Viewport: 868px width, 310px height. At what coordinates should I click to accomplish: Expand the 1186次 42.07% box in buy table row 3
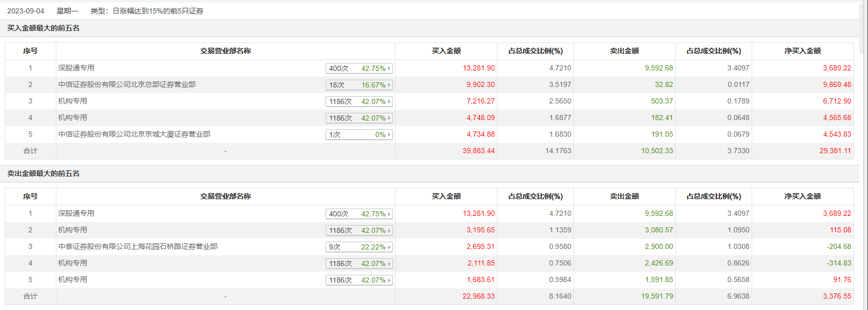359,101
